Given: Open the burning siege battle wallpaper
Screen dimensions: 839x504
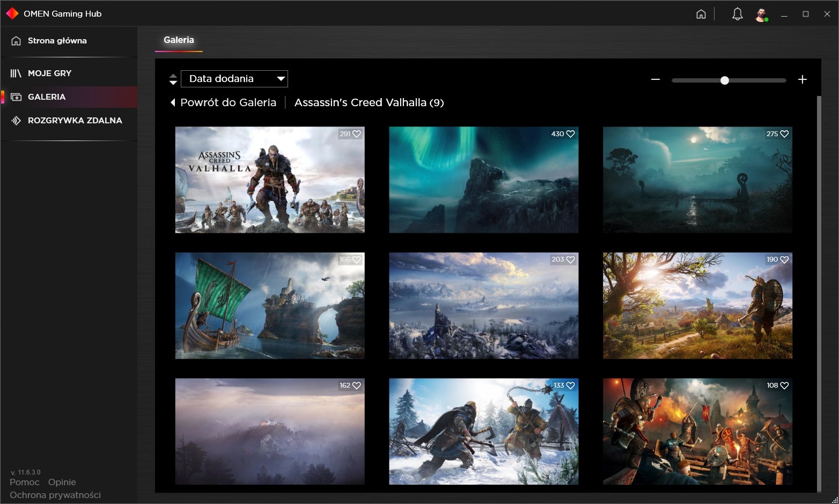Looking at the screenshot, I should tap(697, 432).
